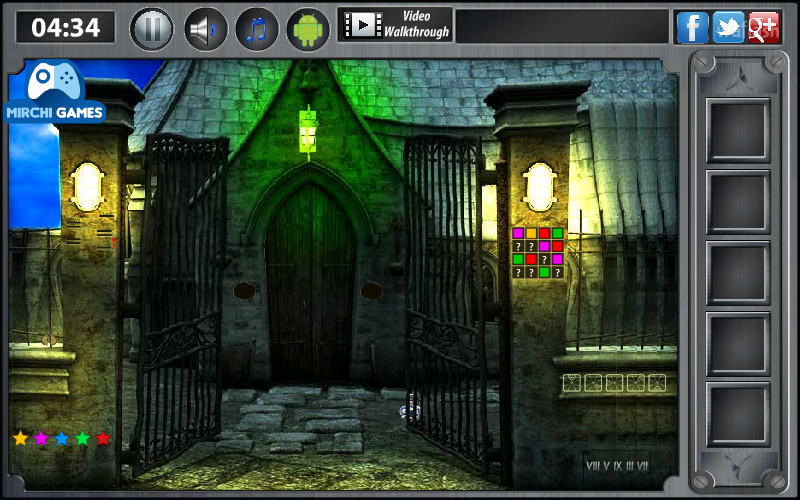Click the glowing green lantern above the door
Image resolution: width=800 pixels, height=500 pixels.
click(x=308, y=132)
